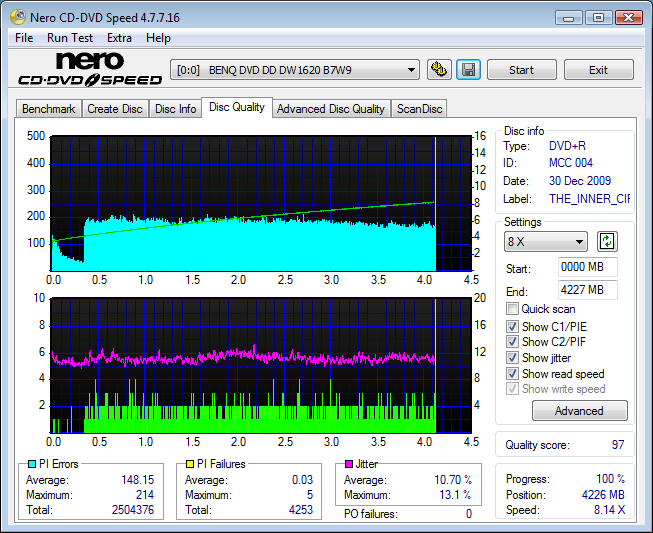This screenshot has height=533, width=653.
Task: Click the refresh speed settings icon
Action: 607,241
